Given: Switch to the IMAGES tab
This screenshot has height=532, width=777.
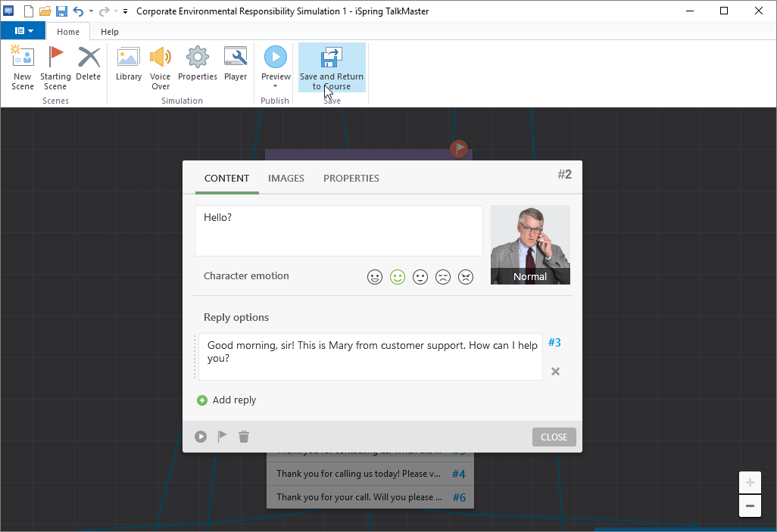Looking at the screenshot, I should click(x=286, y=178).
